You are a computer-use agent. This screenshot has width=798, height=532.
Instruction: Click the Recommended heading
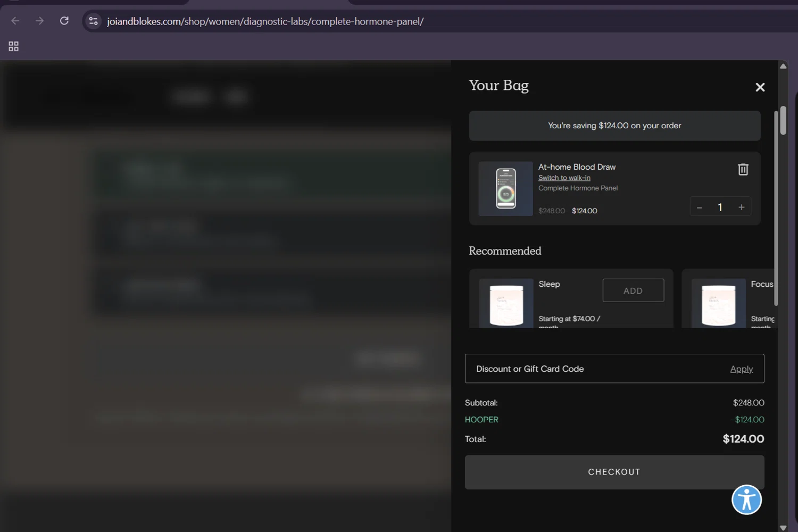coord(505,251)
